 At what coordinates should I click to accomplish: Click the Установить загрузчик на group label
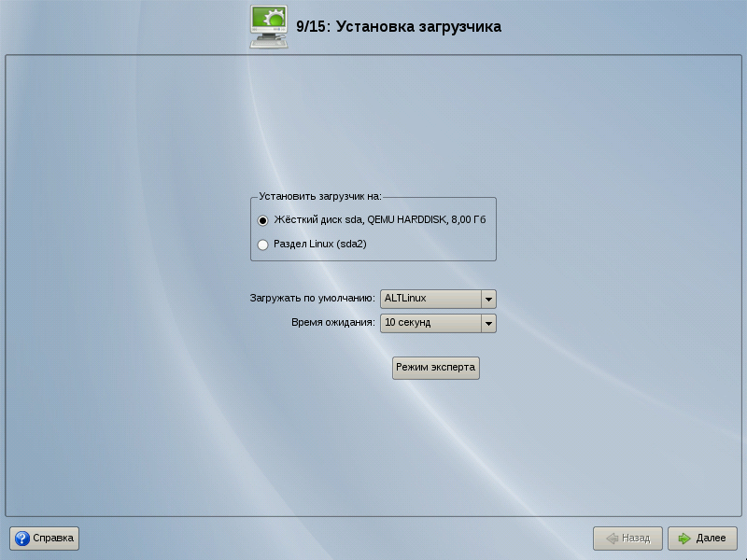click(320, 197)
